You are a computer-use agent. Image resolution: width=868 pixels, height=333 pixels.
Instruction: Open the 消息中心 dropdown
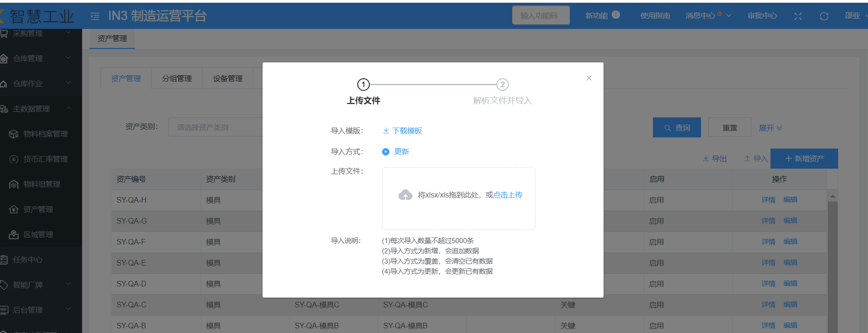(x=708, y=16)
